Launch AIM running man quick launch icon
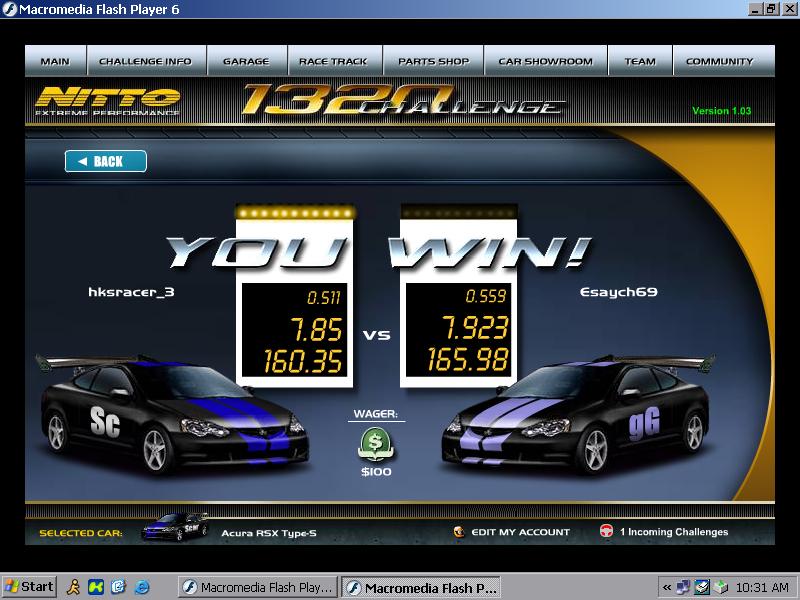 point(74,587)
